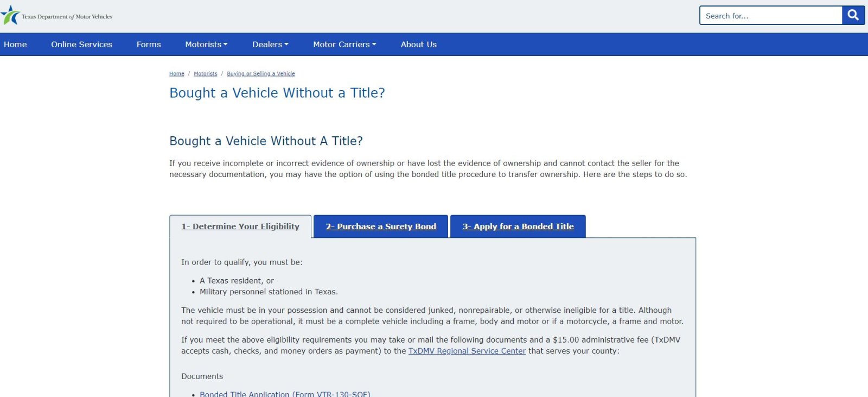The image size is (868, 397).
Task: Switch to '3- Apply for a Bonded Title' tab
Action: point(518,226)
